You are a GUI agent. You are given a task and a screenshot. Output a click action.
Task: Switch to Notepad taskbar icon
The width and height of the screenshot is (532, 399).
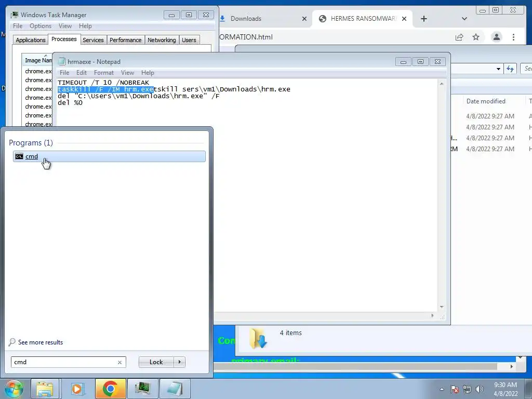tap(175, 389)
